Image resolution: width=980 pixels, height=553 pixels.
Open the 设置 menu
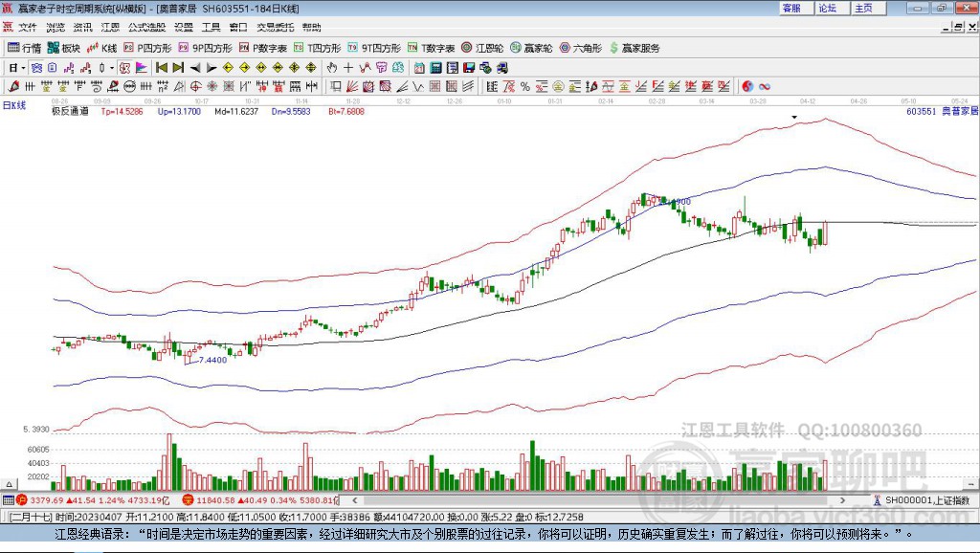184,27
